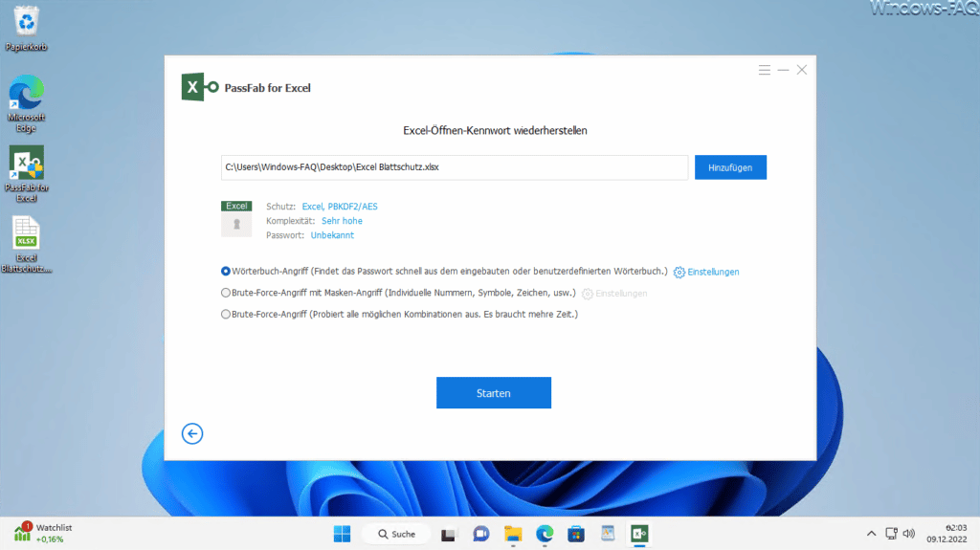This screenshot has width=980, height=550.
Task: Close the PassFab for Excel window
Action: (802, 70)
